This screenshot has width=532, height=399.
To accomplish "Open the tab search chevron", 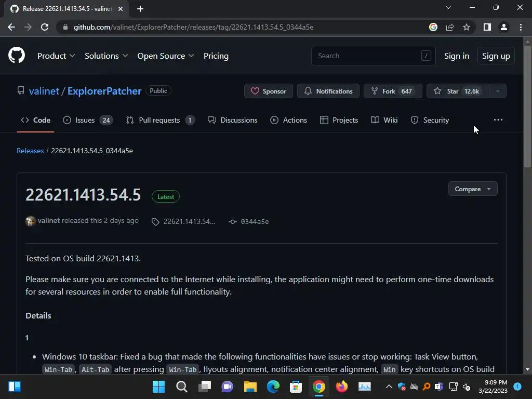I will tap(448, 7).
